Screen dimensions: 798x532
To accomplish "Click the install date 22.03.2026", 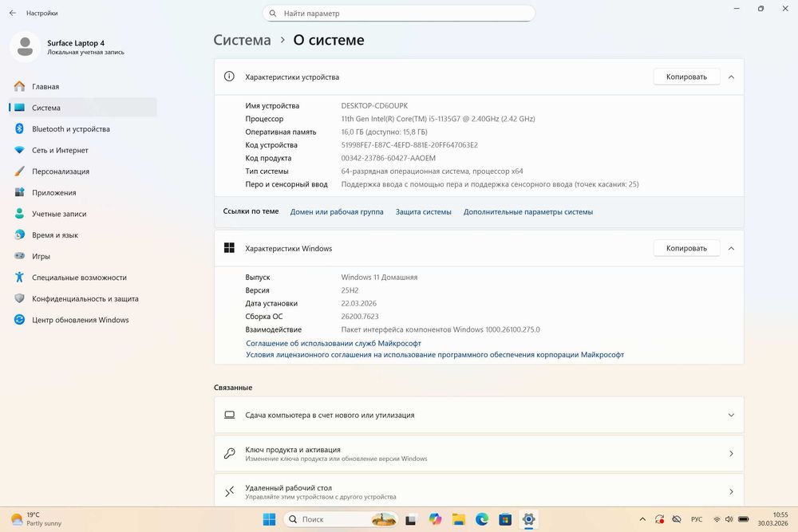I will click(x=359, y=303).
